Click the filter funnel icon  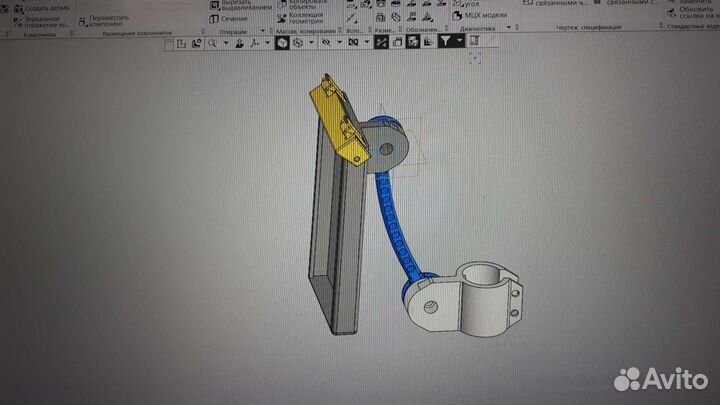444,43
